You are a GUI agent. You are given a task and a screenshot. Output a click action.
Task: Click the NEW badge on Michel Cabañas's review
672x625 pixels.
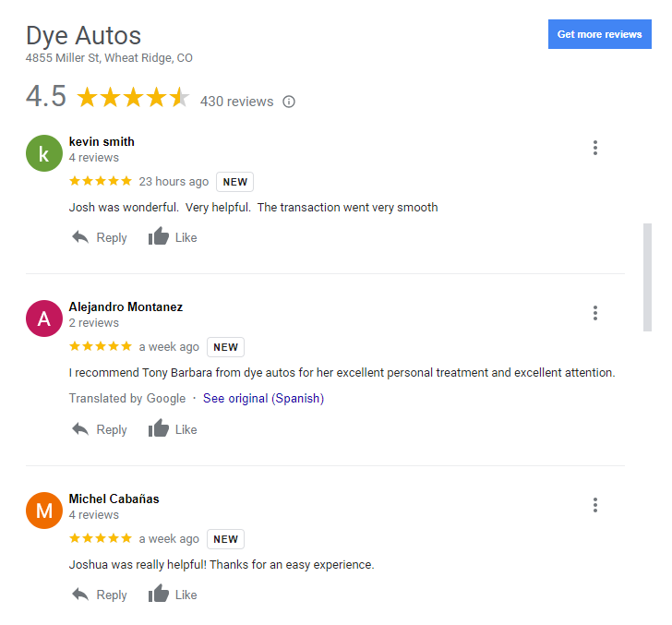[x=225, y=539]
